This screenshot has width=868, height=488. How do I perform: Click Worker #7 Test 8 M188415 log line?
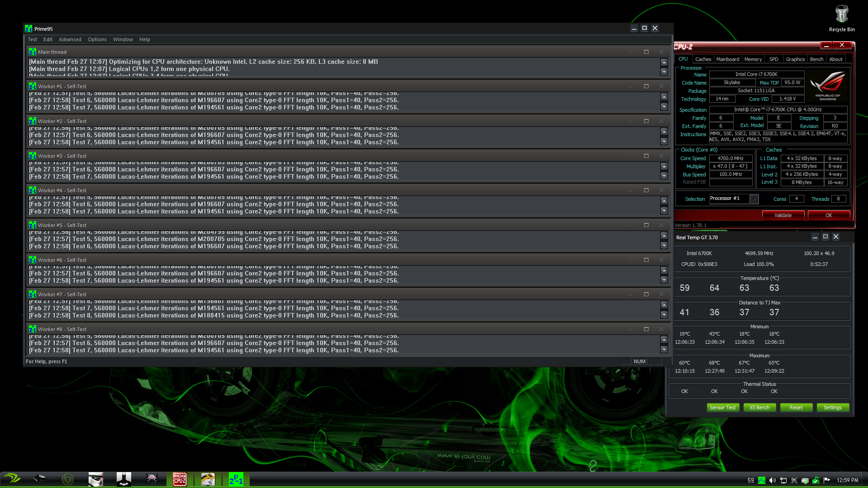(x=214, y=315)
